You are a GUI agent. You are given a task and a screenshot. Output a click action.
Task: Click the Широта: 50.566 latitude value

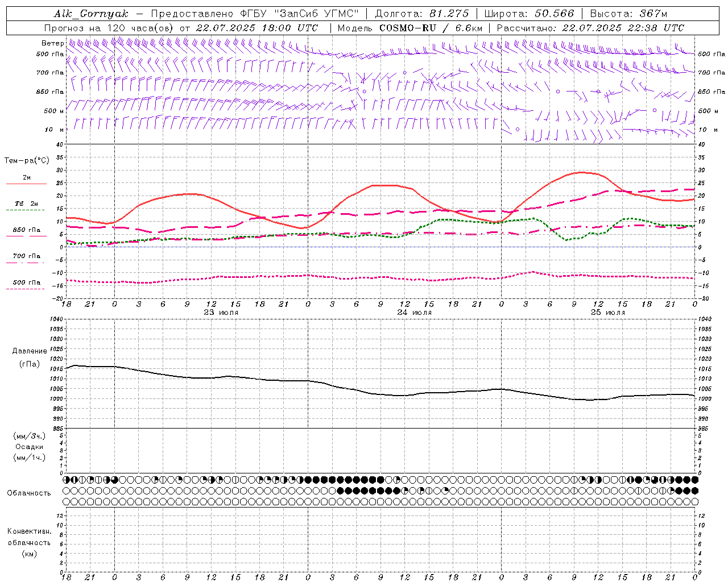point(529,14)
